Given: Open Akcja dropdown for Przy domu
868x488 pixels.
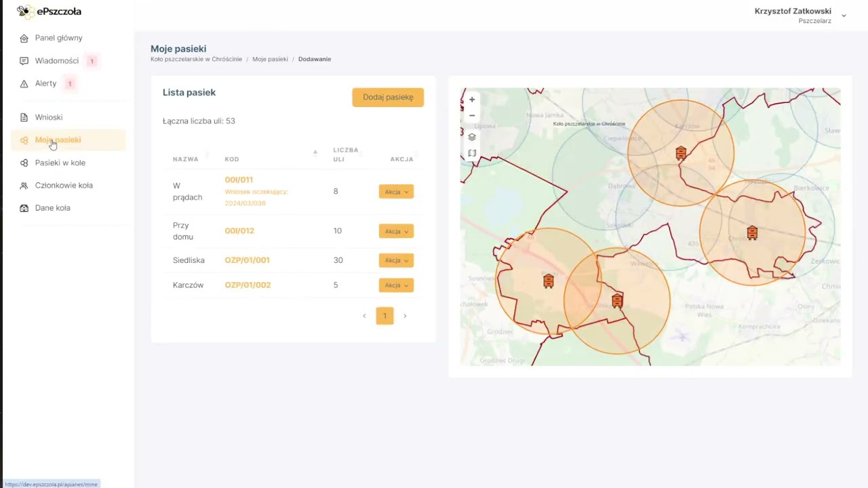Looking at the screenshot, I should pos(396,231).
